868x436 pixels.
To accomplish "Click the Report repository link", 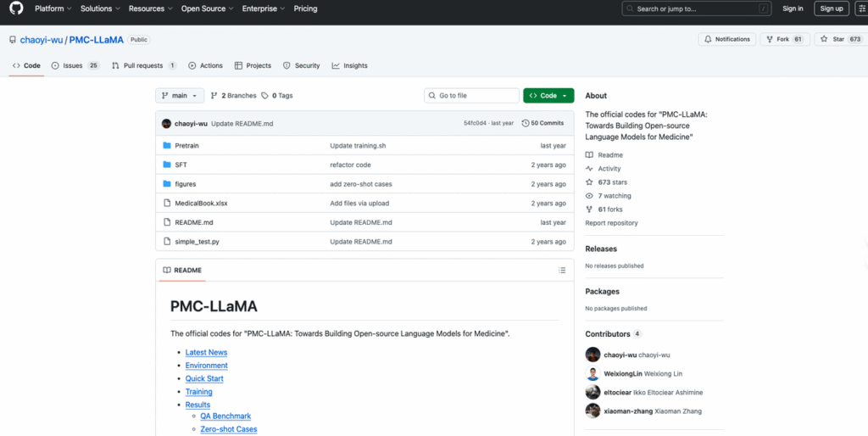I will click(611, 223).
